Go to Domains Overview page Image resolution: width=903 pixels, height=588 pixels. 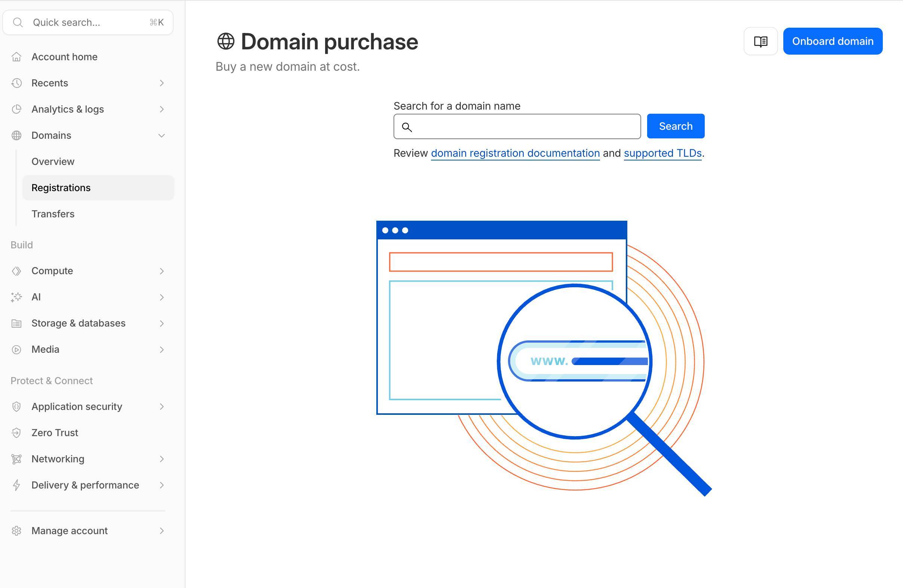[x=53, y=162]
